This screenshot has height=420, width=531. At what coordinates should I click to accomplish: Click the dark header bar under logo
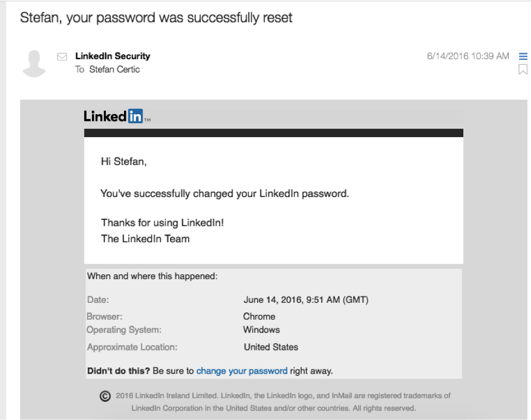[x=273, y=133]
